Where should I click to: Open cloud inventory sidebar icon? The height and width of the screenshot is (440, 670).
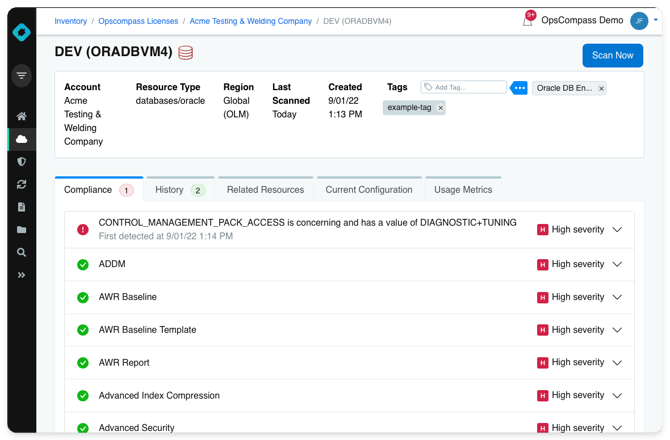[21, 139]
